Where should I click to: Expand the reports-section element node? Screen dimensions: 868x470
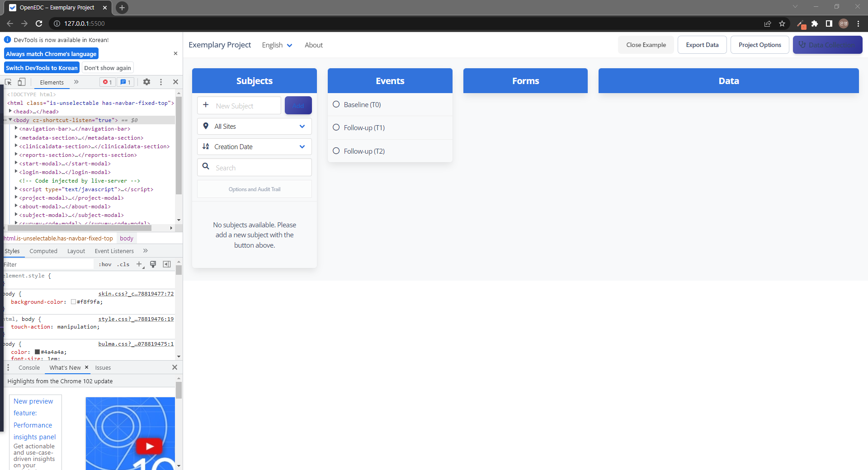click(16, 154)
